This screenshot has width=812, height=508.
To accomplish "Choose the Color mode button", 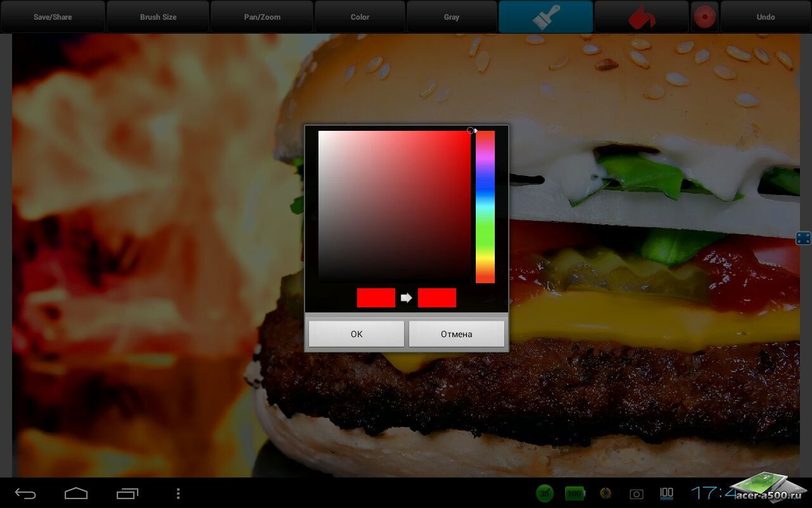I will 360,17.
